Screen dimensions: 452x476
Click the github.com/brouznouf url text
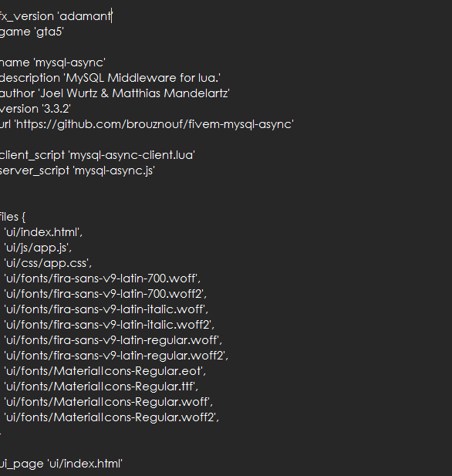click(x=154, y=124)
